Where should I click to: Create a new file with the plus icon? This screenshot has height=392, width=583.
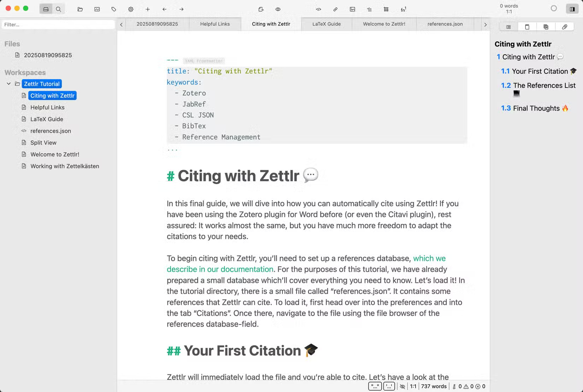point(148,9)
